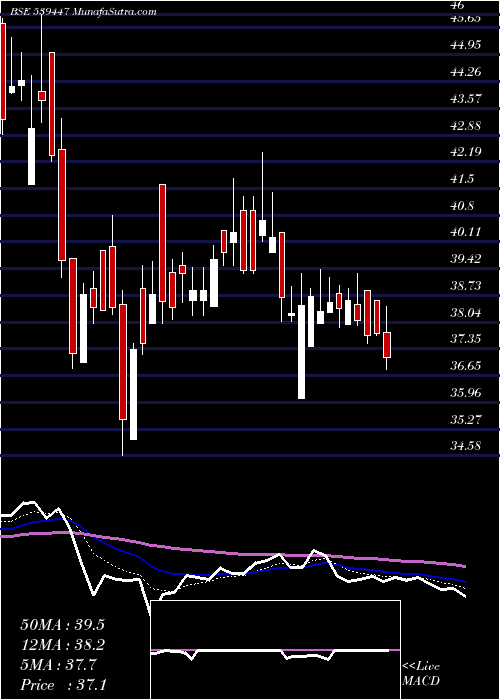The image size is (500, 700).
Task: Click the 50MA : 39.5 value
Action: click(x=62, y=625)
